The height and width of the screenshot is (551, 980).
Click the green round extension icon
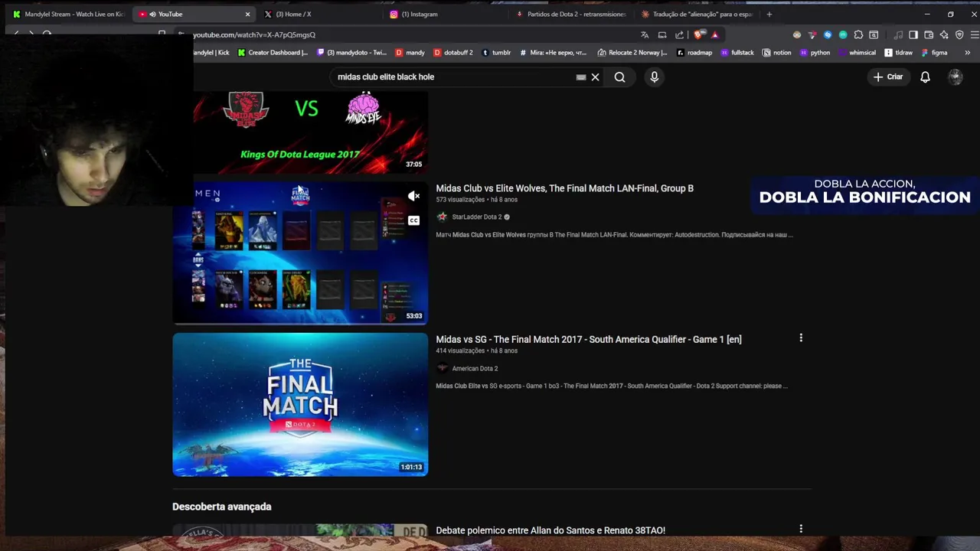tap(843, 34)
